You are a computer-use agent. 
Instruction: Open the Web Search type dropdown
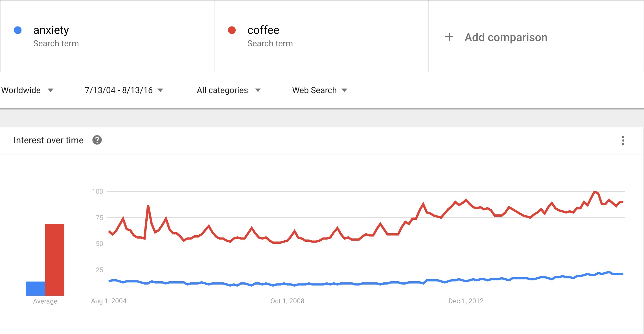(319, 90)
